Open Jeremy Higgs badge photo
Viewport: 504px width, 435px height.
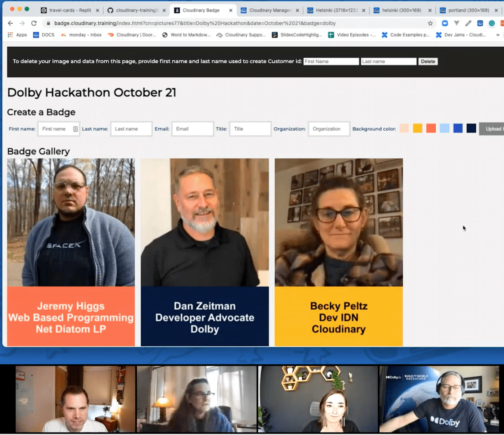click(x=71, y=223)
